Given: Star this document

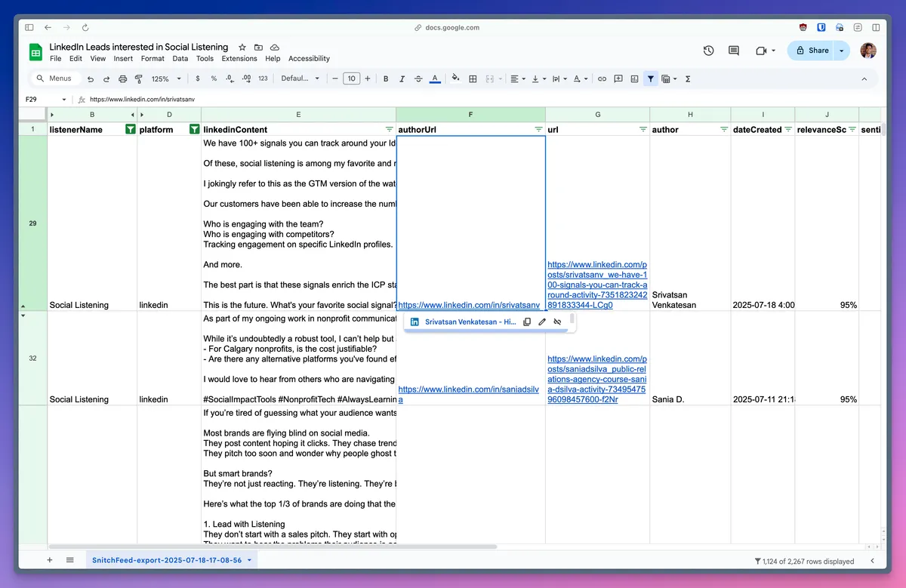Looking at the screenshot, I should click(242, 47).
